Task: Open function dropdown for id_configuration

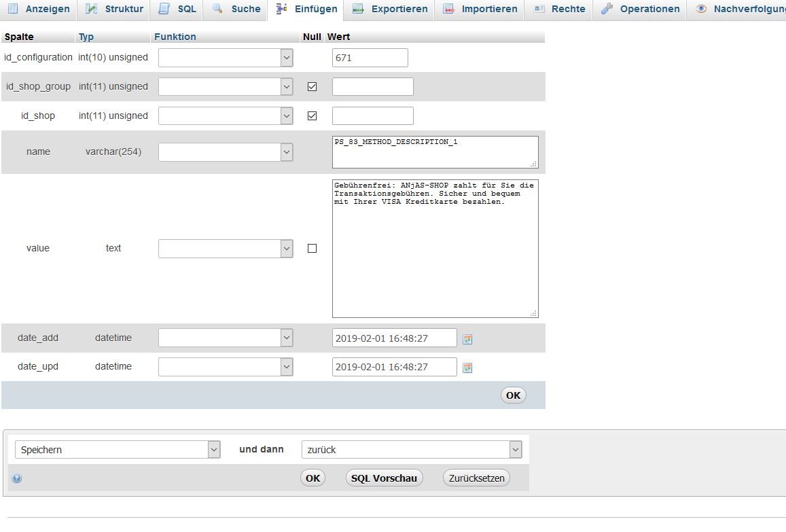Action: [x=226, y=58]
